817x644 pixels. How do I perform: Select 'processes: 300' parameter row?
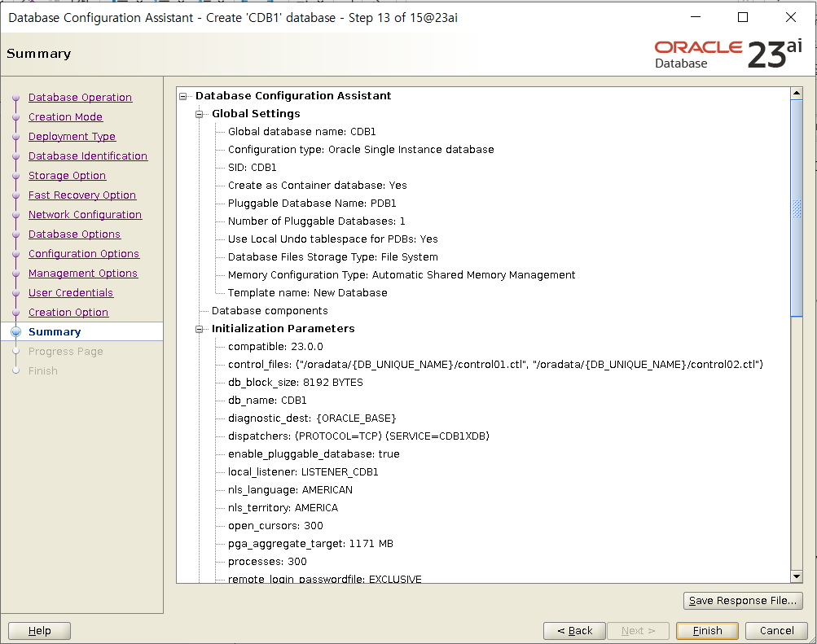click(x=267, y=562)
